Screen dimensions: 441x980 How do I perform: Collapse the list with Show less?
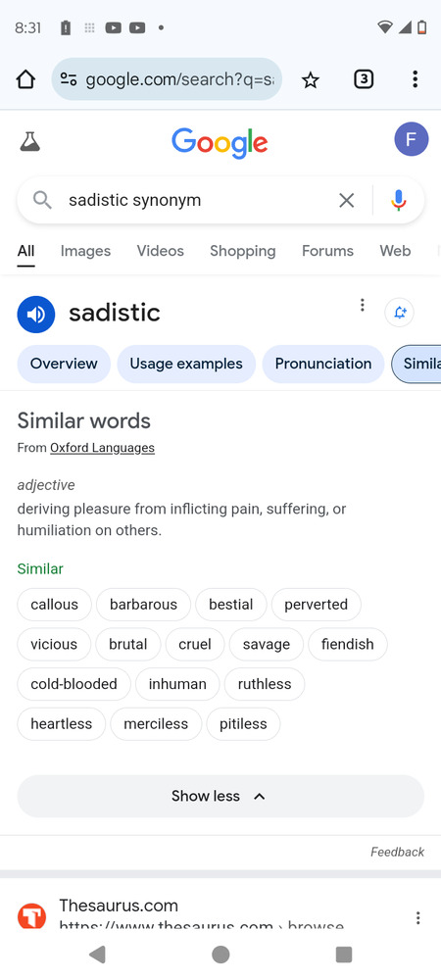coord(220,796)
